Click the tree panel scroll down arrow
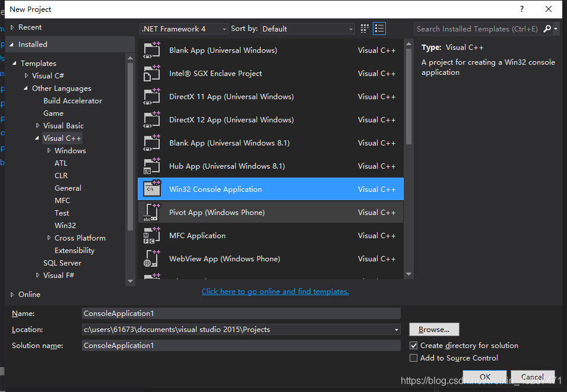 130,281
